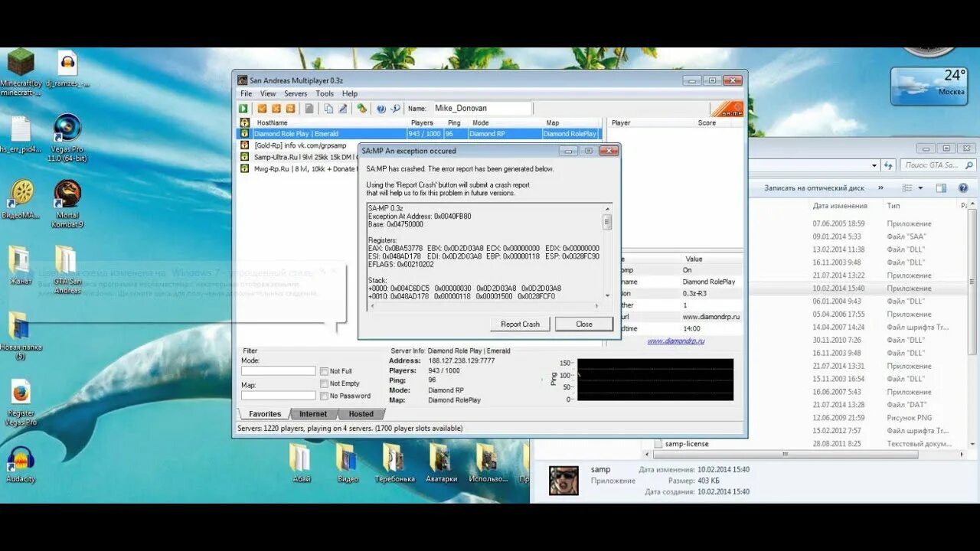Toggle the Explorer preview pane icon
The image size is (980, 551).
click(x=941, y=187)
